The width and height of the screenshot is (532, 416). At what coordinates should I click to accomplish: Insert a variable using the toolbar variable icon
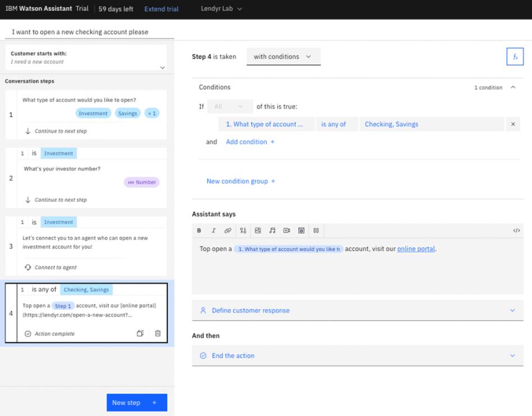tap(243, 230)
